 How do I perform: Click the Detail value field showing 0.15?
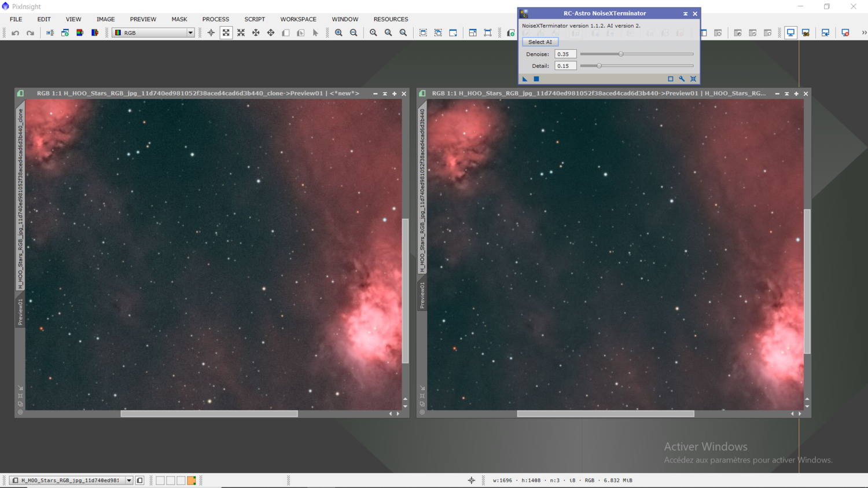click(x=565, y=66)
